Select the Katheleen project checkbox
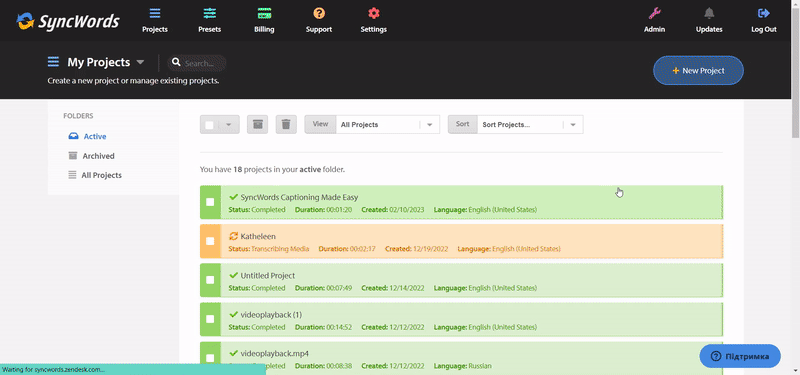800x375 pixels. [210, 241]
